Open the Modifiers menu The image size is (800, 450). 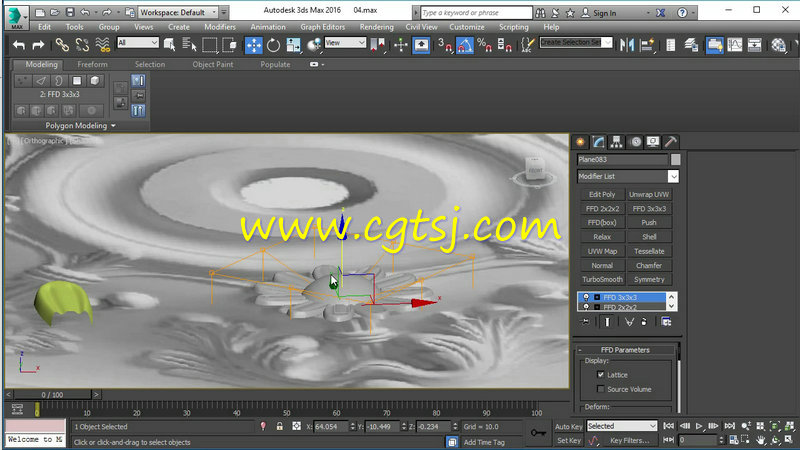coord(220,27)
